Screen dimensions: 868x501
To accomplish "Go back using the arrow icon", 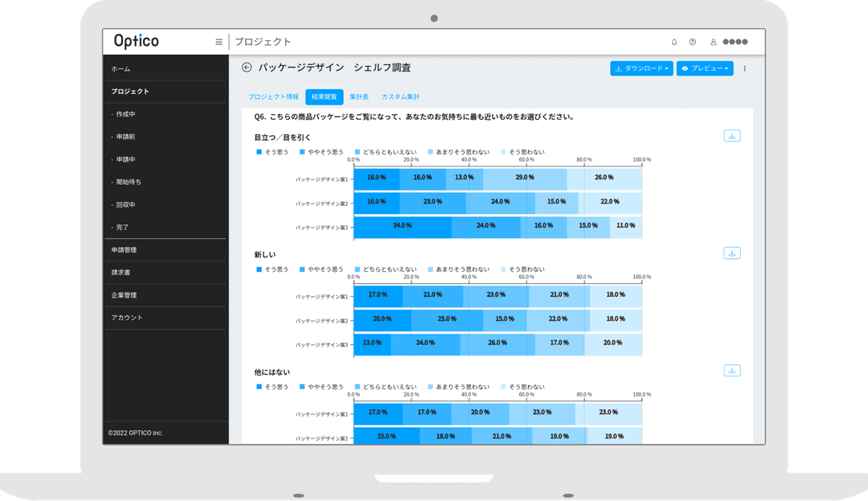I will [247, 68].
